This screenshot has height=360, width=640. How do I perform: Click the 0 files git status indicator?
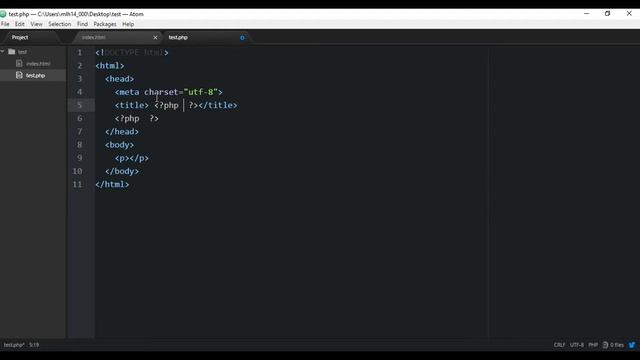[x=613, y=345]
